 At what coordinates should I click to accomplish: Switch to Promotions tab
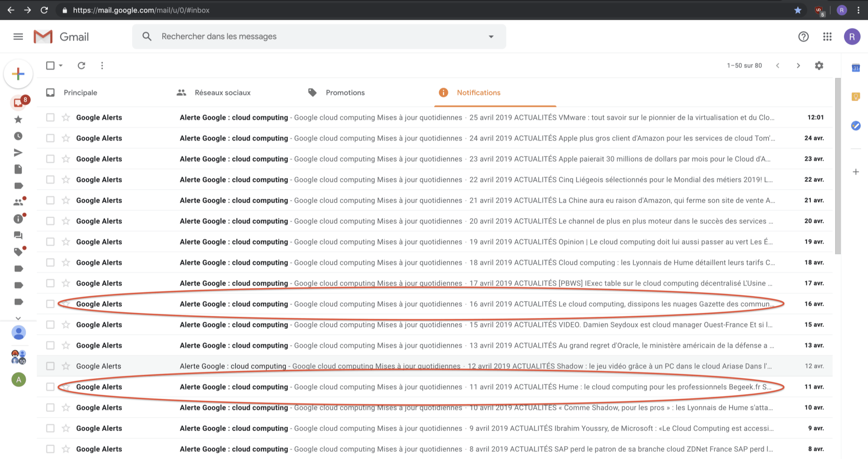(x=345, y=92)
